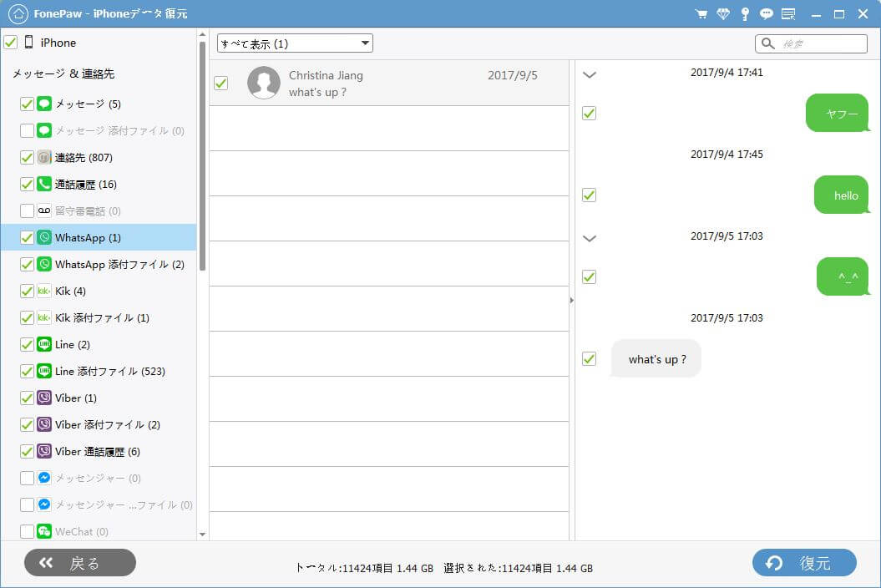The width and height of the screenshot is (881, 588).
Task: Uncheck the 'hello' message checkbox
Action: [x=589, y=195]
